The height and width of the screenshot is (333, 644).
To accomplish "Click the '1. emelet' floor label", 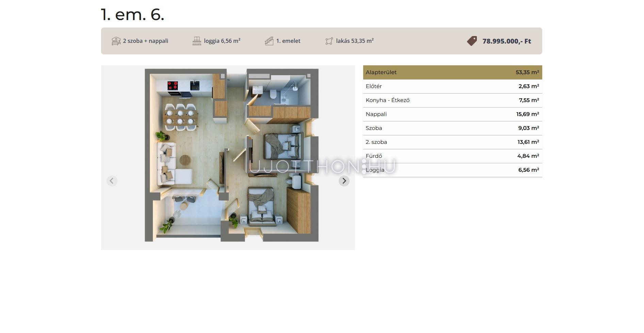I will coord(288,41).
